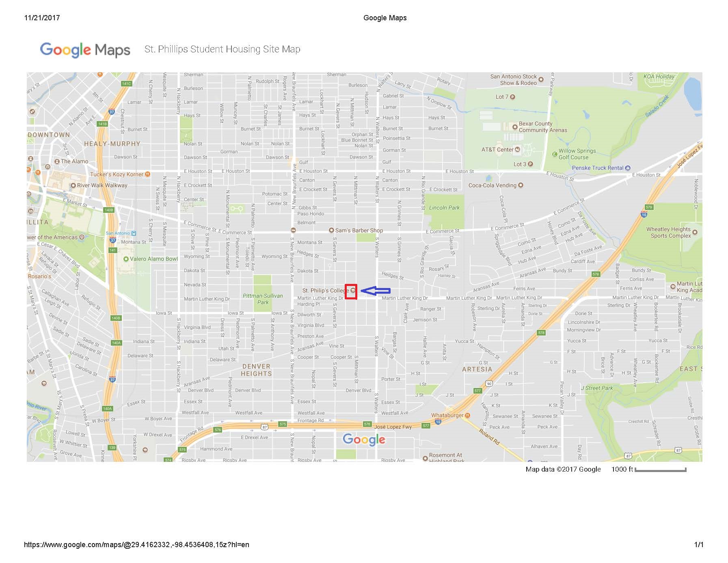Select Wheatley Heights Sports Complex marker
The width and height of the screenshot is (728, 563).
coord(695,232)
